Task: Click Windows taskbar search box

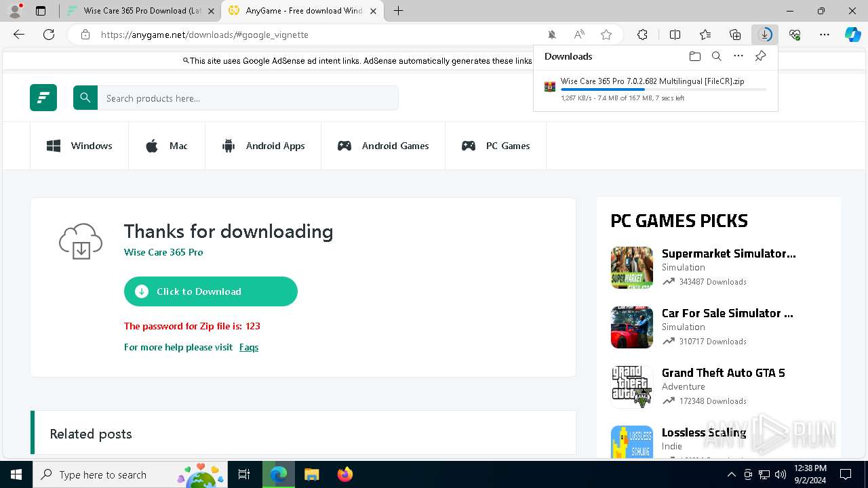Action: (x=130, y=474)
